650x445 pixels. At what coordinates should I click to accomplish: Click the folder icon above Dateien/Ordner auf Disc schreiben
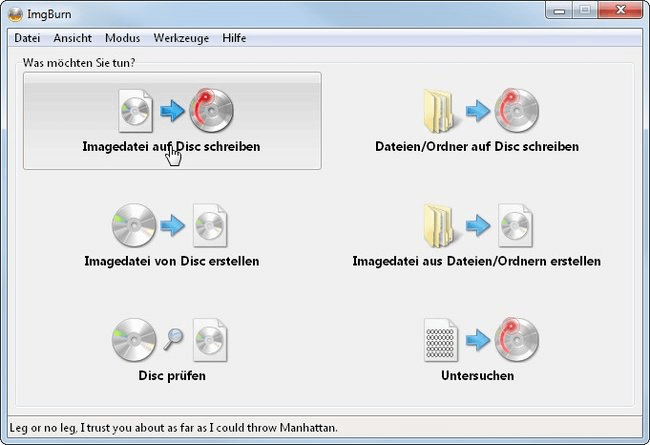coord(440,111)
